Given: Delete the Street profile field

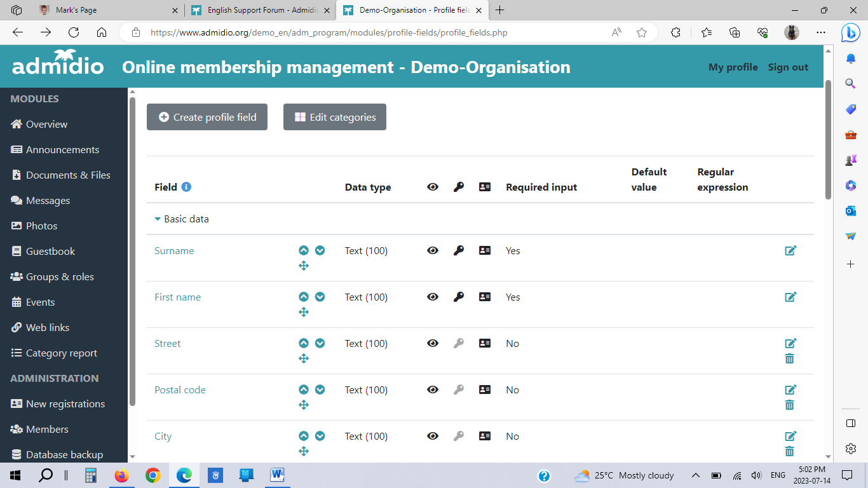Looking at the screenshot, I should click(x=790, y=358).
